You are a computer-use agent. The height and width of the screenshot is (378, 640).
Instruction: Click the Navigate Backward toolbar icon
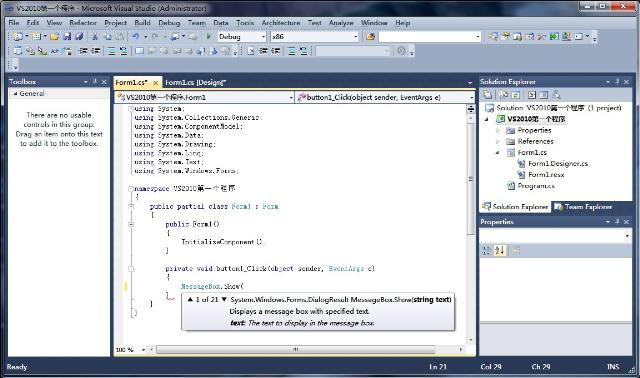174,37
